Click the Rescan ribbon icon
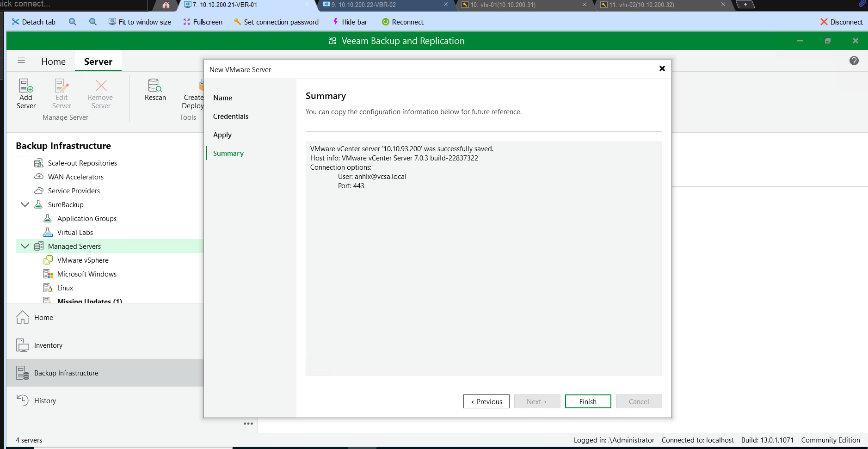868x449 pixels. click(x=155, y=86)
